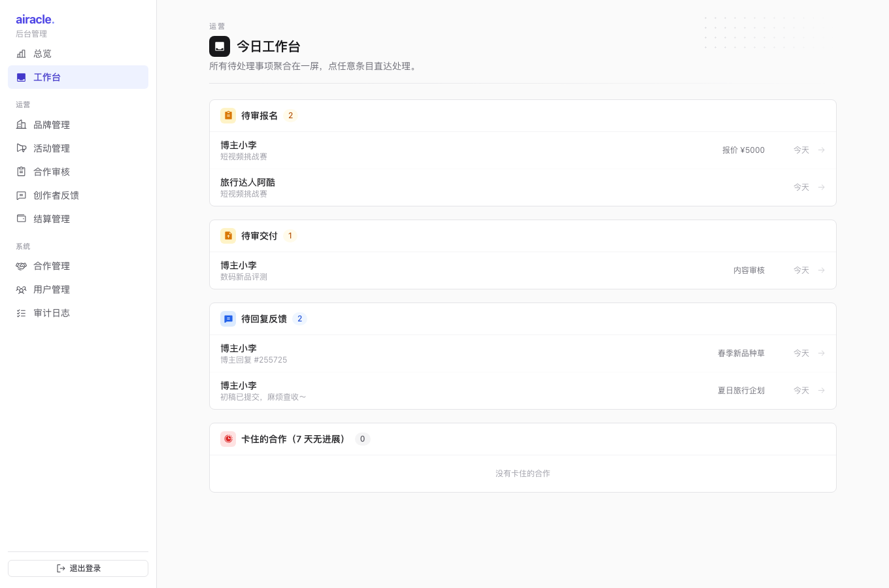Screen dimensions: 889x588
Task: Click the 合作审核 clipboard icon
Action: 21,172
